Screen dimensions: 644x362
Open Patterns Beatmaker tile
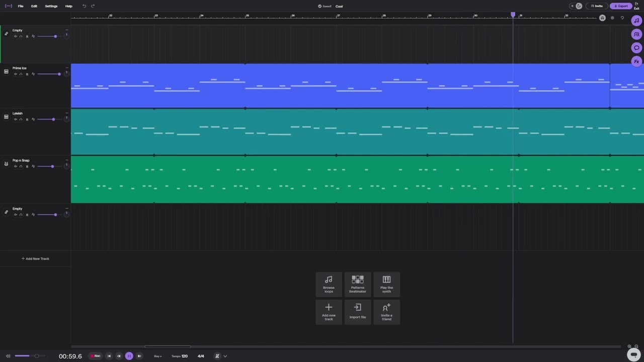[358, 284]
